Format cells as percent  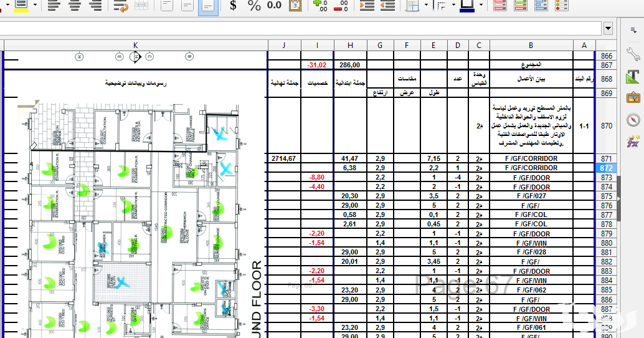coord(254,6)
